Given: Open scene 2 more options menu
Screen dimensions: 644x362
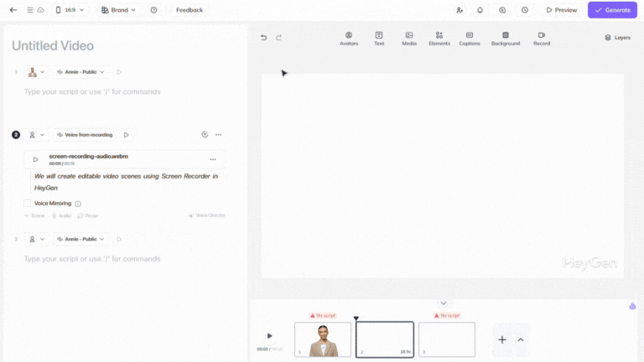Looking at the screenshot, I should (x=219, y=135).
